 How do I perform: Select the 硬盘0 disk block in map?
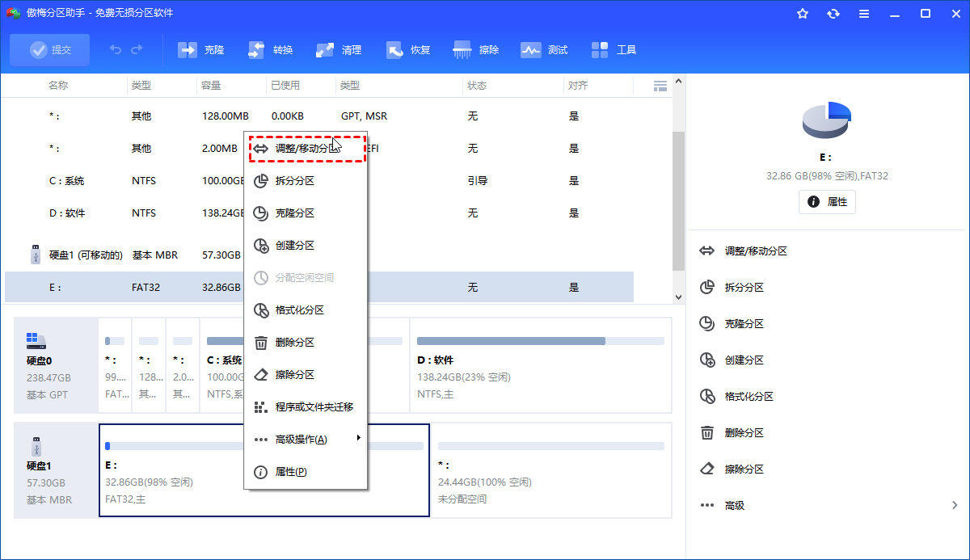coord(55,365)
